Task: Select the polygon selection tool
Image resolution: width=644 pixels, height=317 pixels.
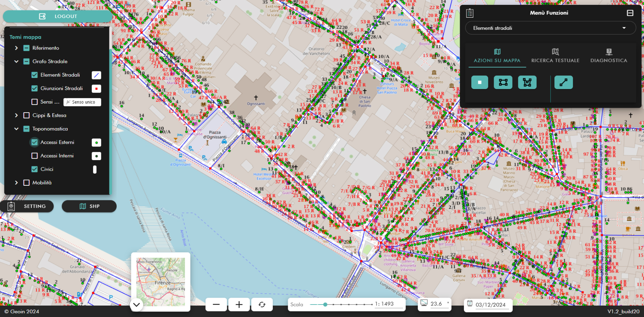Action: pos(527,82)
